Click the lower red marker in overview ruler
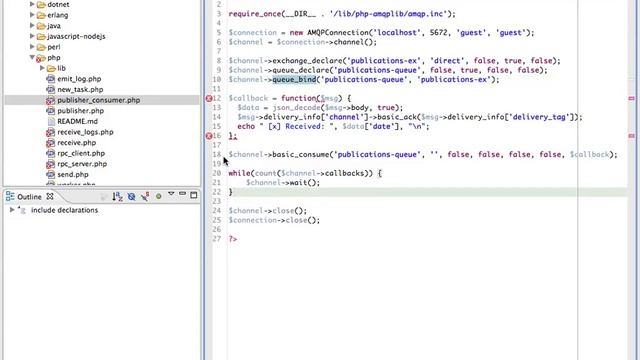This screenshot has width=640, height=360. (x=631, y=136)
